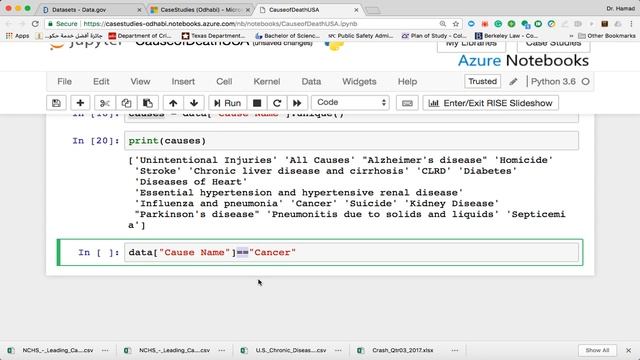The height and width of the screenshot is (360, 640).
Task: Move the selected cell up
Action: [173, 103]
